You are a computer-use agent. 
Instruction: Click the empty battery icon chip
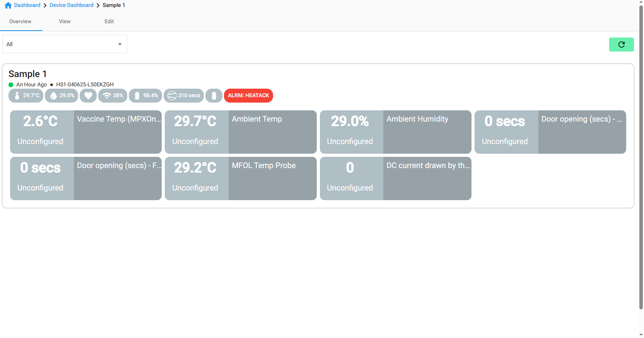(214, 96)
